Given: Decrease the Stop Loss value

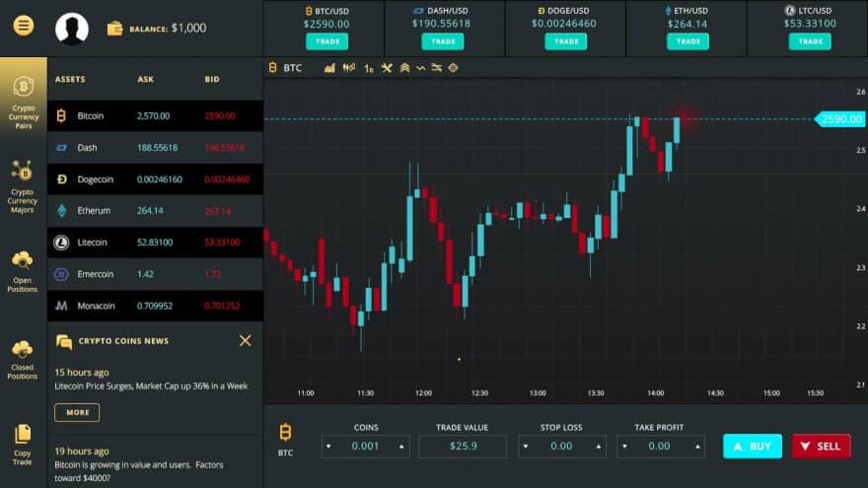Looking at the screenshot, I should point(524,447).
